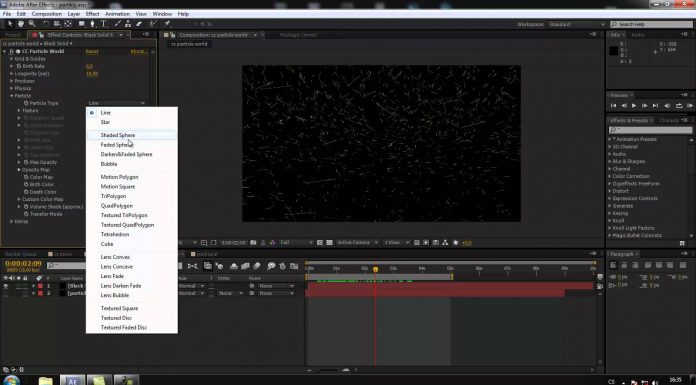Screen dimensions: 696x385
Task: Select the Eraser tool
Action: click(139, 24)
